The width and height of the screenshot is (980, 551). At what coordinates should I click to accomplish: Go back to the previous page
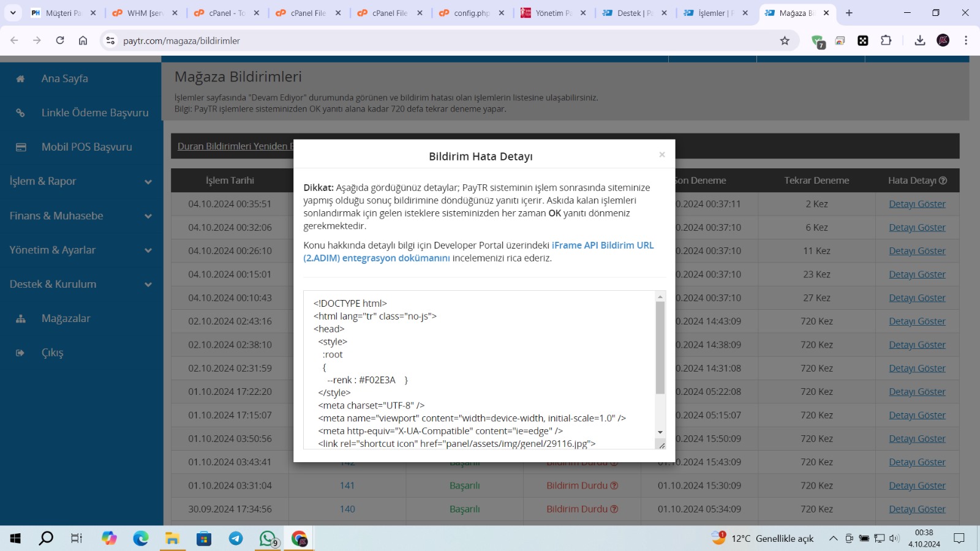(14, 40)
